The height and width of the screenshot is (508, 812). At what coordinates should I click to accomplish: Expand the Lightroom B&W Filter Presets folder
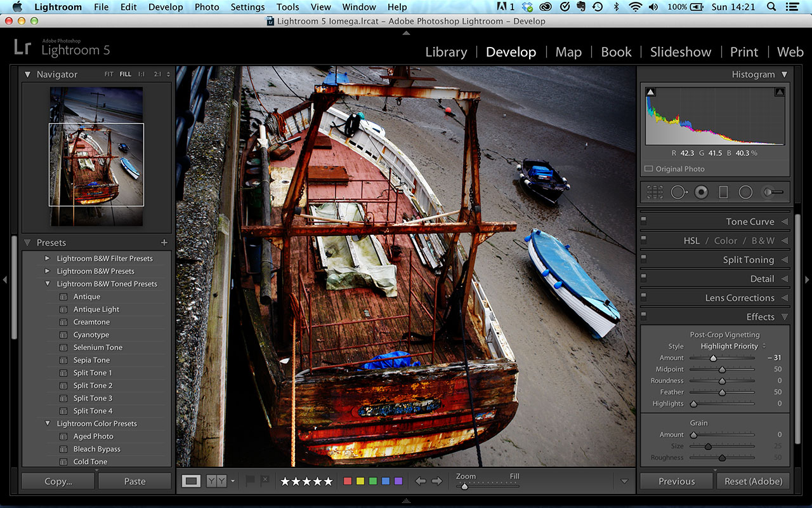point(47,258)
